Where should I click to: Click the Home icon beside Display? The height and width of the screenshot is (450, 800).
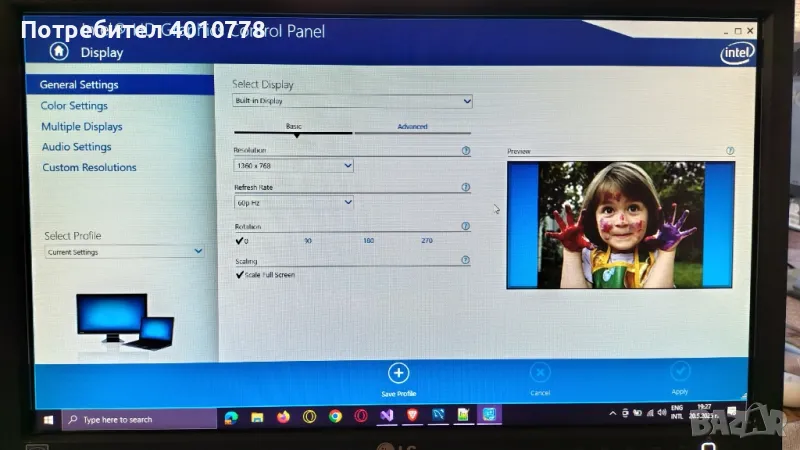(x=60, y=51)
